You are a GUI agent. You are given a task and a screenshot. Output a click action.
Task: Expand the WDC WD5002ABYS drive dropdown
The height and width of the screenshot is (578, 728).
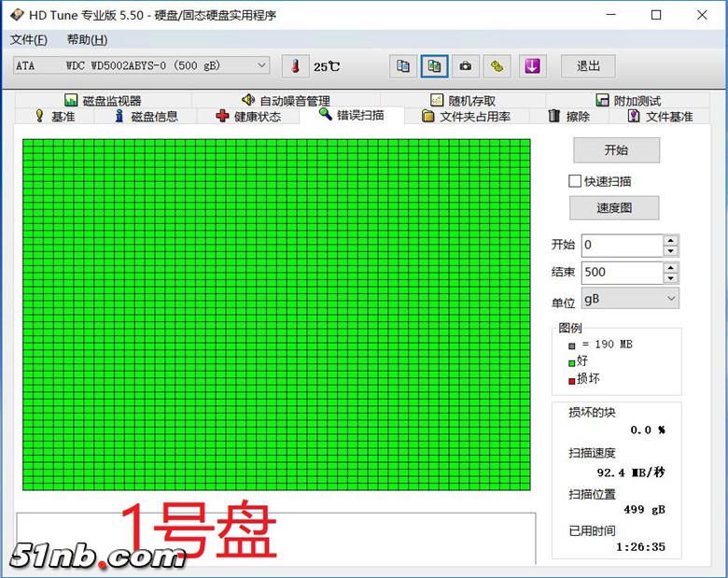tap(261, 65)
